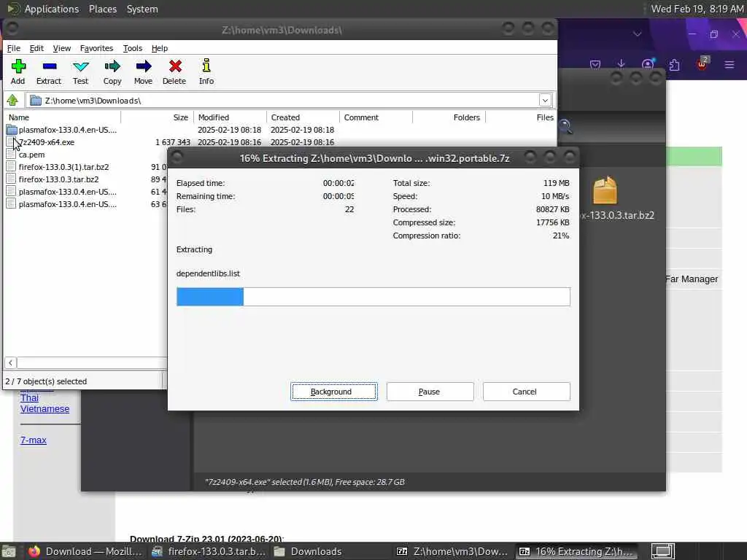747x560 pixels.
Task: Click the Comment column header
Action: coord(376,117)
